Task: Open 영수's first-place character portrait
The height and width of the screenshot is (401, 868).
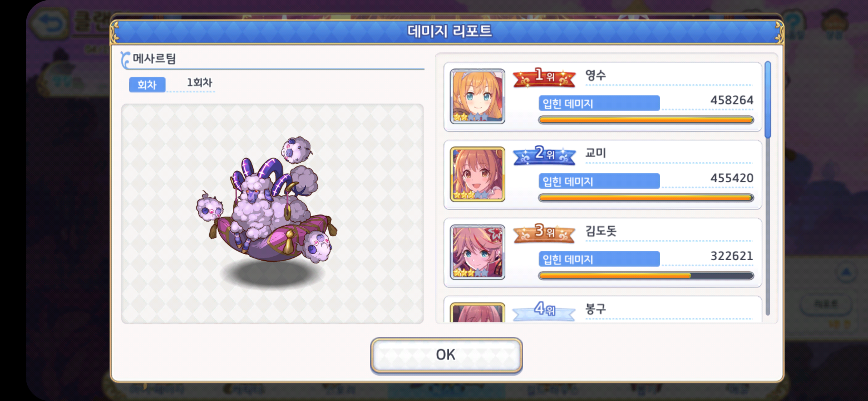Action: click(x=477, y=96)
